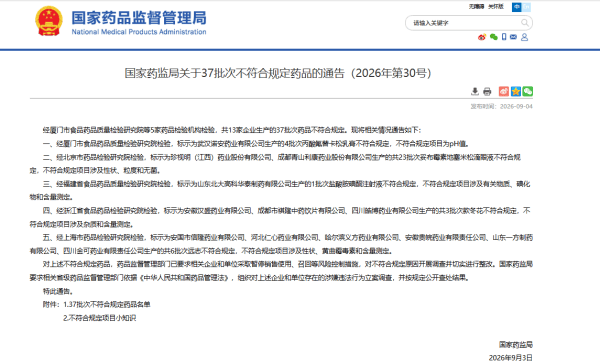
Task: Share article to Weibo red icon
Action: 504,91
